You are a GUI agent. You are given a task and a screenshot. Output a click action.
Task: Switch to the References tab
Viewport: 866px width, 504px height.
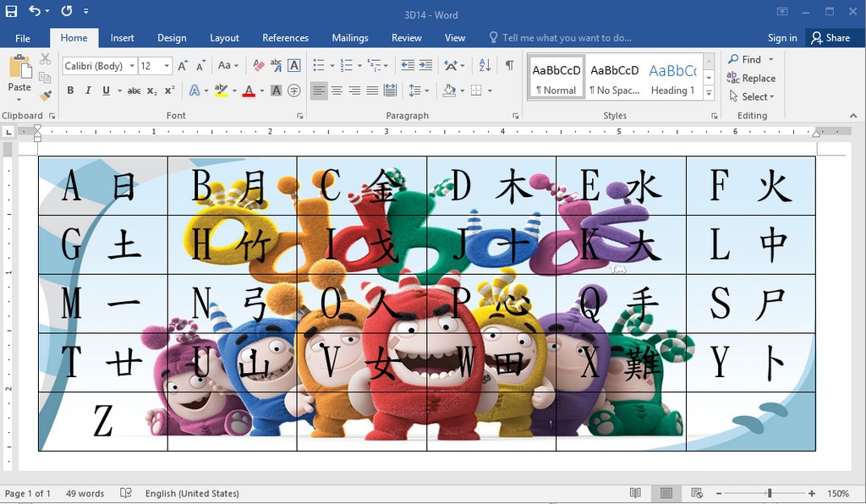(x=286, y=37)
